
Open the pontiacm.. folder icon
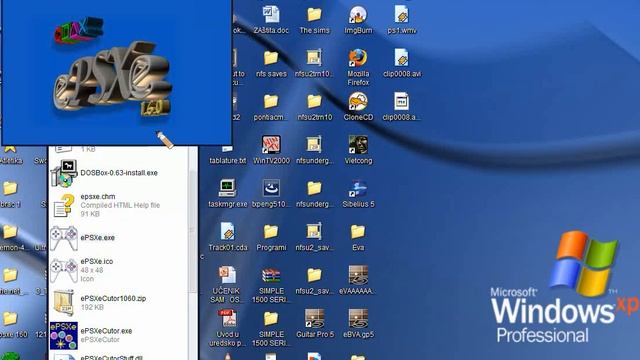[x=271, y=101]
